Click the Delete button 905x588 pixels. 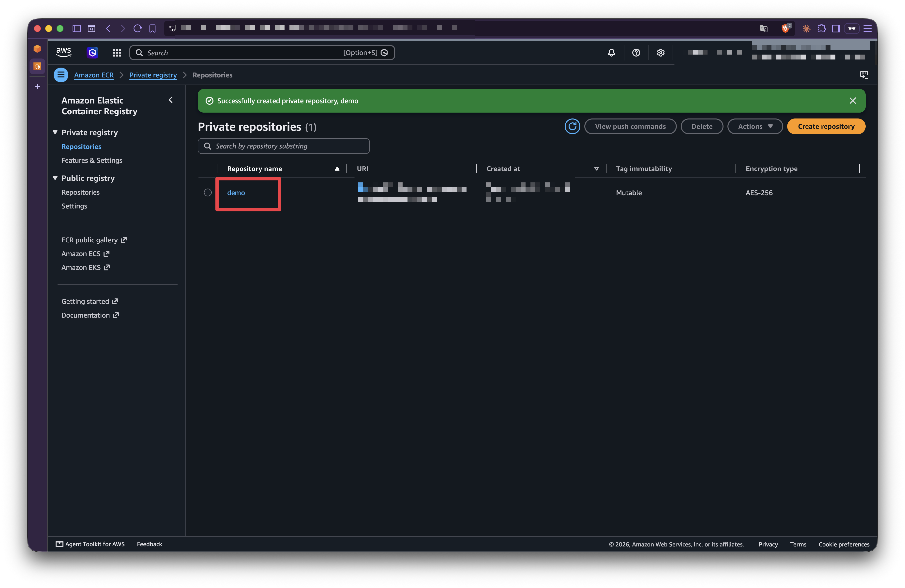coord(702,127)
